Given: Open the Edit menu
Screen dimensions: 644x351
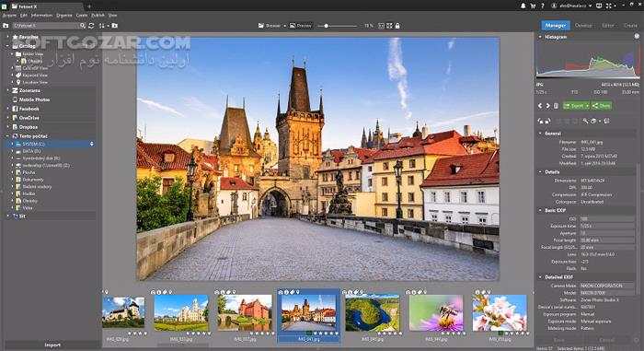Looking at the screenshot, I should coord(24,16).
